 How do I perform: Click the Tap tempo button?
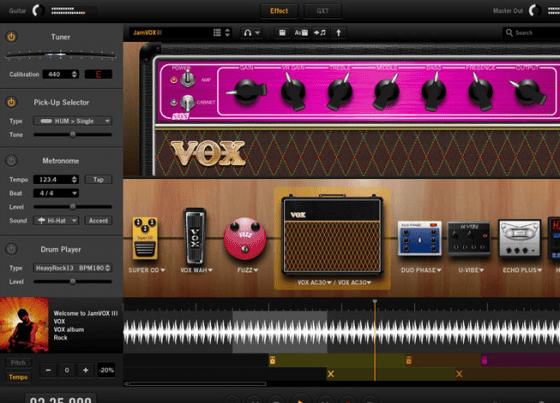pyautogui.click(x=98, y=179)
